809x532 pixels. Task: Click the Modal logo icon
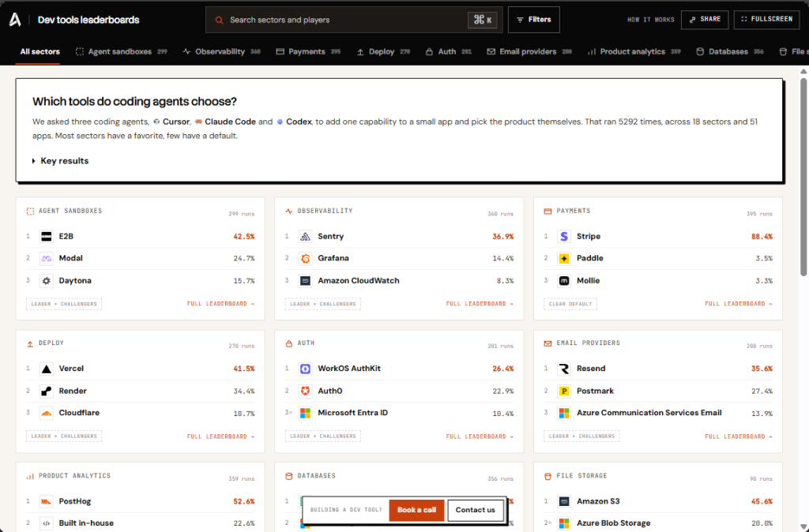pyautogui.click(x=47, y=258)
